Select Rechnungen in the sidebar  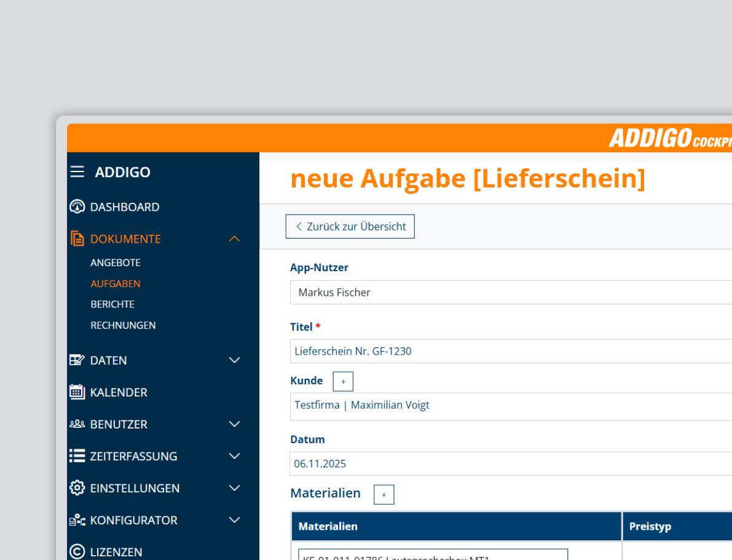pyautogui.click(x=123, y=325)
